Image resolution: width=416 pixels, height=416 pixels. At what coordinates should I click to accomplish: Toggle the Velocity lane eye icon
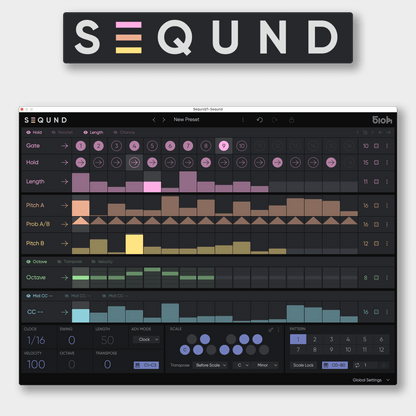click(93, 262)
